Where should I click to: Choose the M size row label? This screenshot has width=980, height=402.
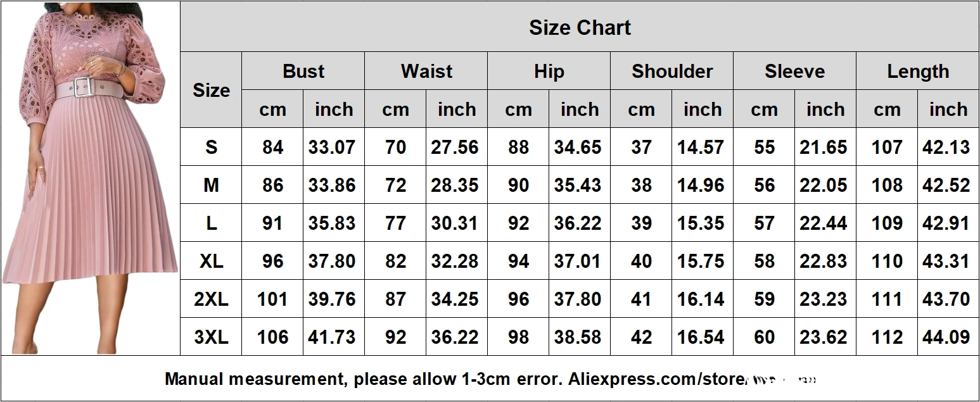point(211,185)
